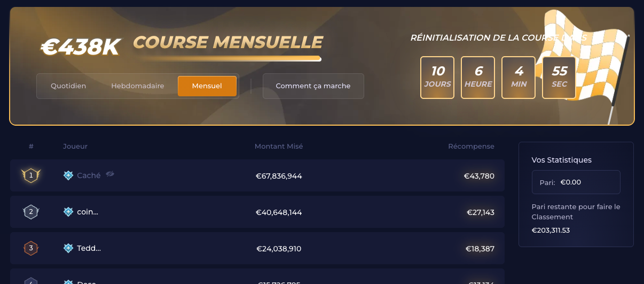Click the Récompense column header
Viewport: 644px width, 284px height.
click(x=472, y=146)
